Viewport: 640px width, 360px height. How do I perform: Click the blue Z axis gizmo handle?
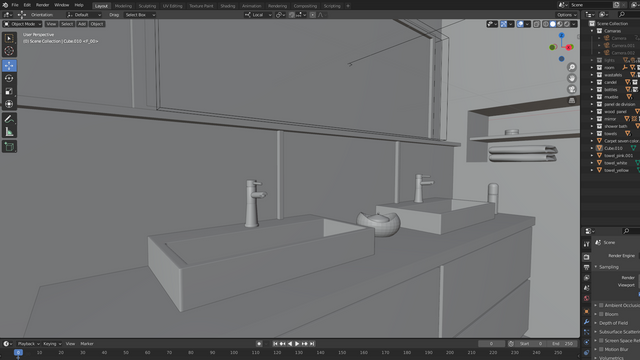tap(562, 36)
